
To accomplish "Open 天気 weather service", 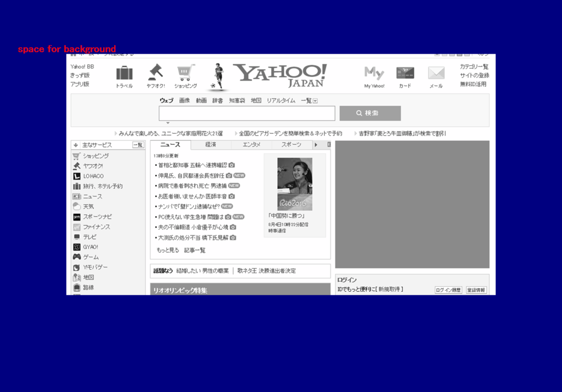I will pos(88,206).
